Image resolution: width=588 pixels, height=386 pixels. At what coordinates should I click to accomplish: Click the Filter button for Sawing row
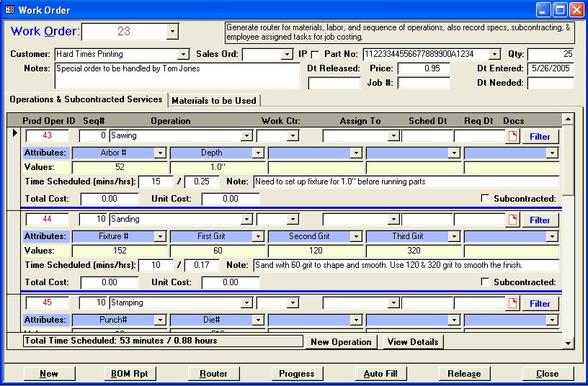click(540, 136)
